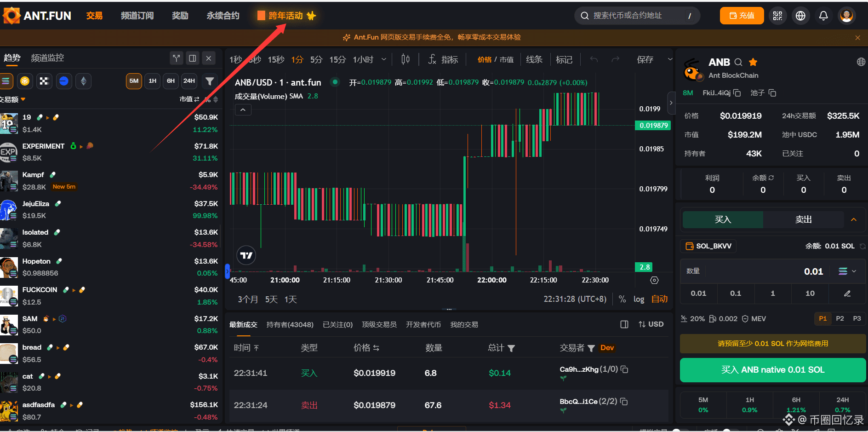868x432 pixels.
Task: Switch to the 频道监控 channel monitor tab
Action: [x=47, y=58]
